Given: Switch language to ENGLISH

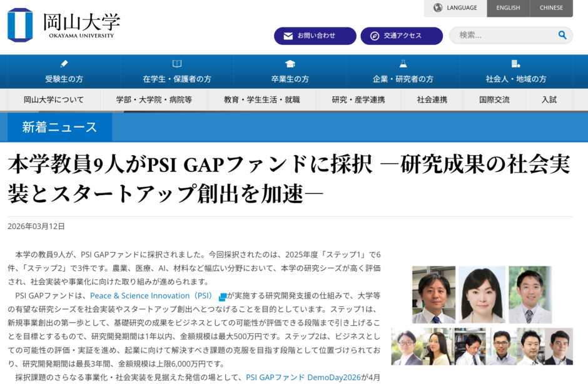Looking at the screenshot, I should pos(508,8).
